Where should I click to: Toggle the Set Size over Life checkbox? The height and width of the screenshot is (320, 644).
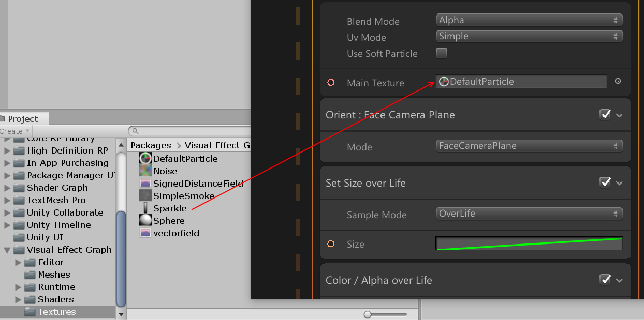[605, 182]
